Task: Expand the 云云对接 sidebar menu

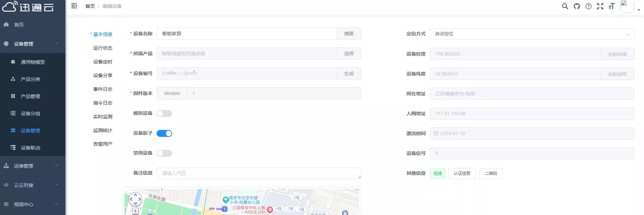Action: coord(33,185)
